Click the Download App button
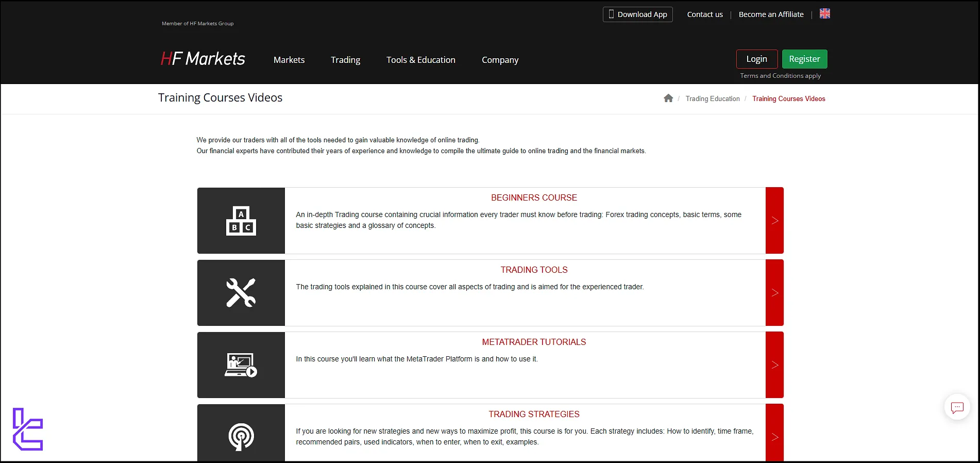Screen dimensions: 980x463 click(637, 14)
